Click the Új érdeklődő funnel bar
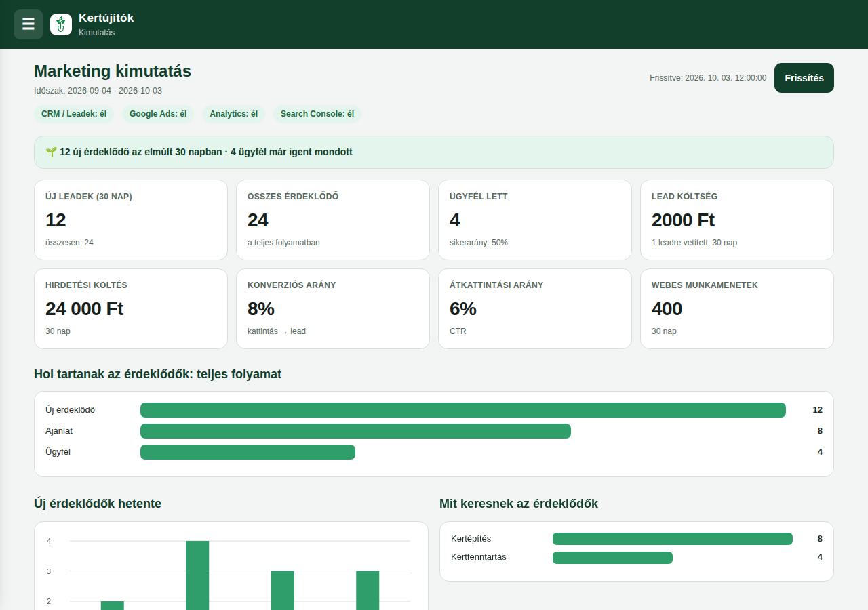Screen dimensions: 868x610 [x=463, y=410]
